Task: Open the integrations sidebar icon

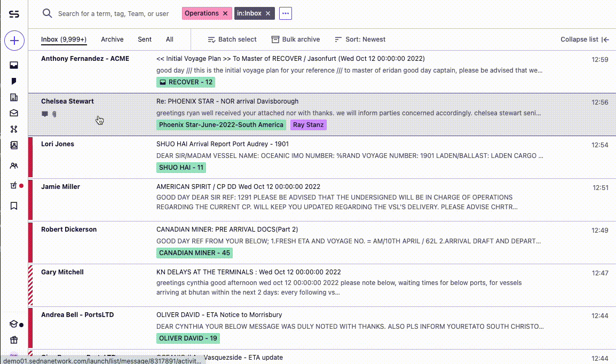Action: tap(14, 129)
